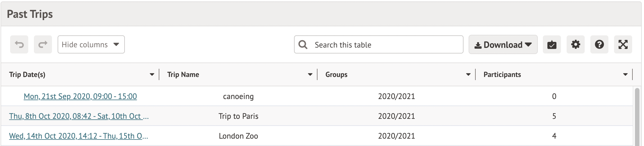Select the canoeing trip name cell

[238, 96]
